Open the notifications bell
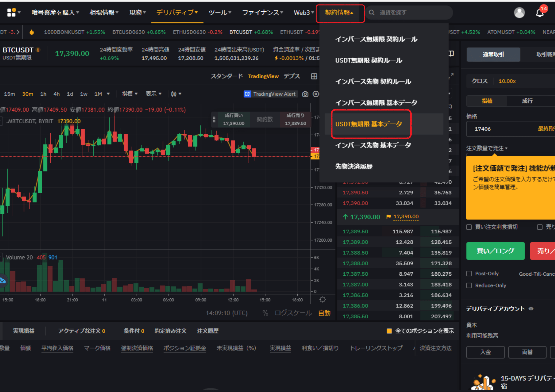This screenshot has height=392, width=555. pos(540,12)
